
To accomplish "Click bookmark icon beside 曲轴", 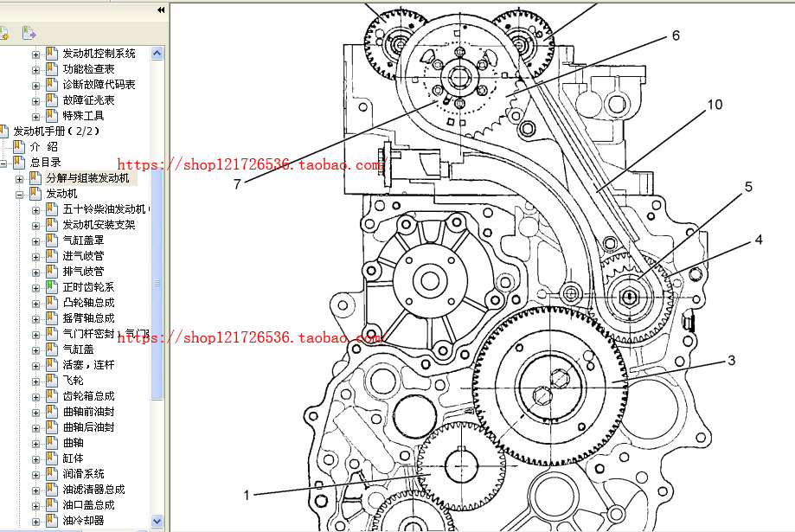I will coord(52,443).
